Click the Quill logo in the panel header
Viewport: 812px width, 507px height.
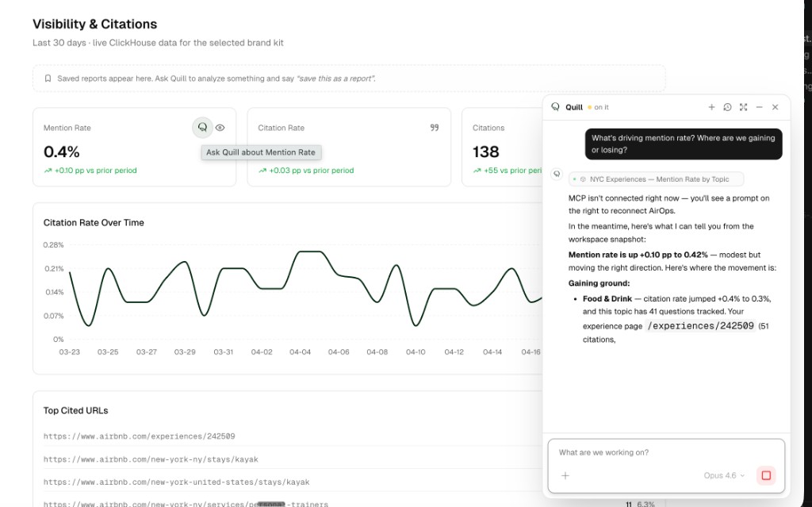pyautogui.click(x=555, y=106)
